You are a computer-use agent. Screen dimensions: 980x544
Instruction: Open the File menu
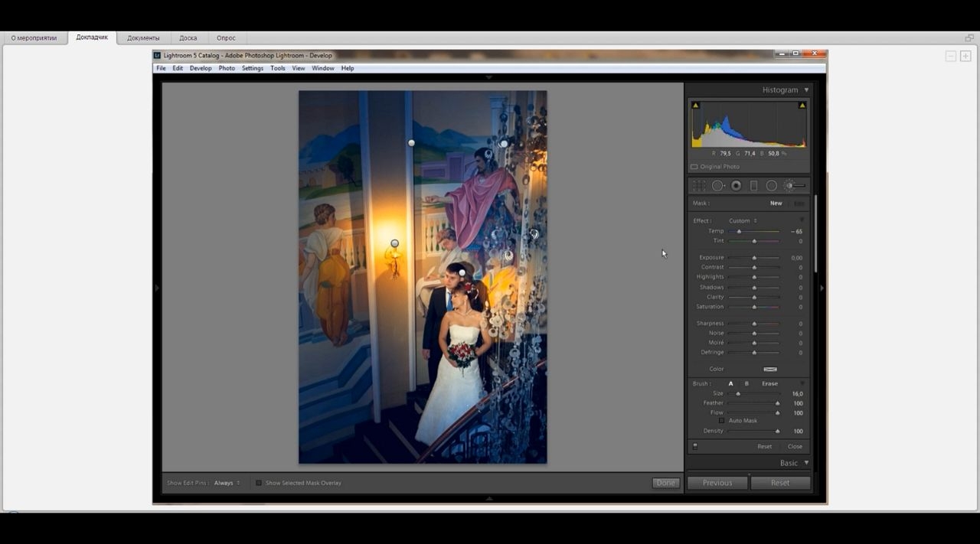[161, 68]
